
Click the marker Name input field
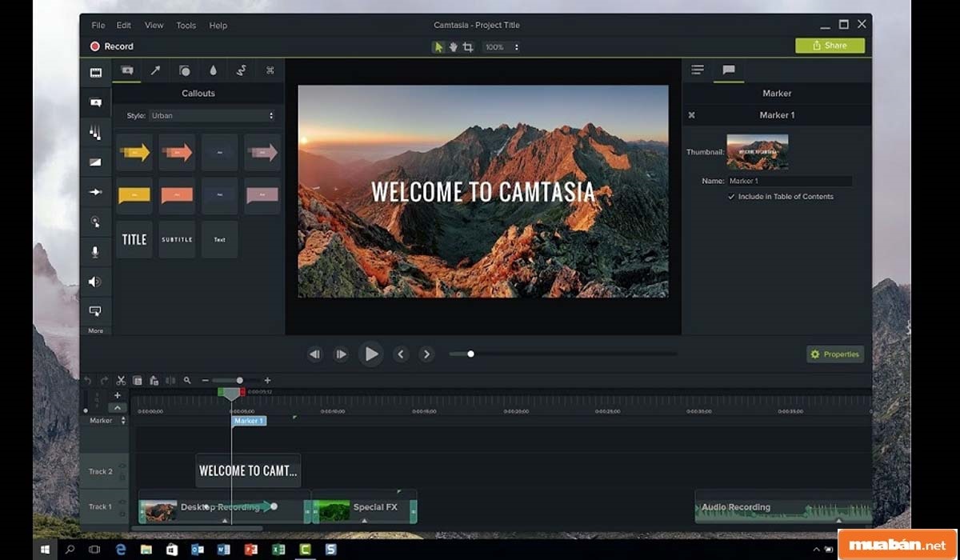(x=789, y=182)
